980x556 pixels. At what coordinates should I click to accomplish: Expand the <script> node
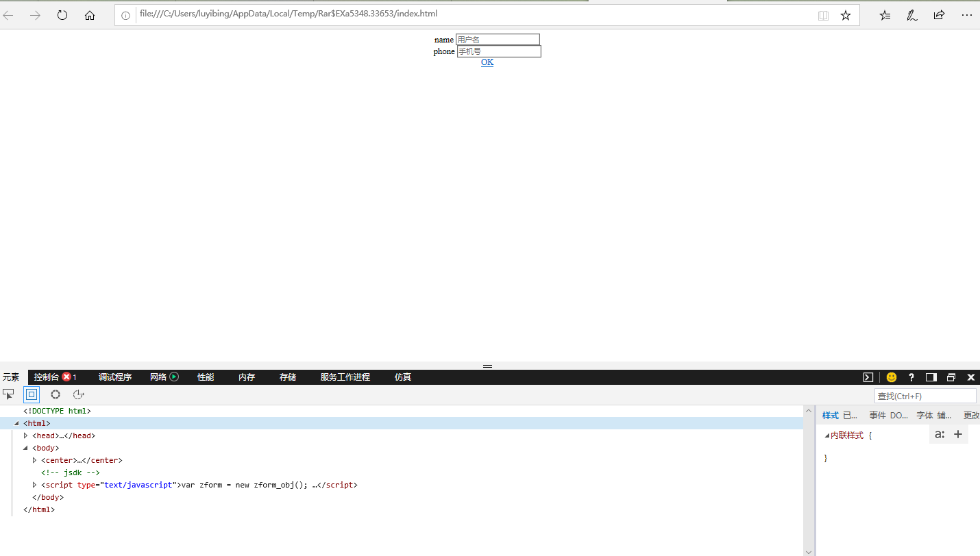pos(35,485)
